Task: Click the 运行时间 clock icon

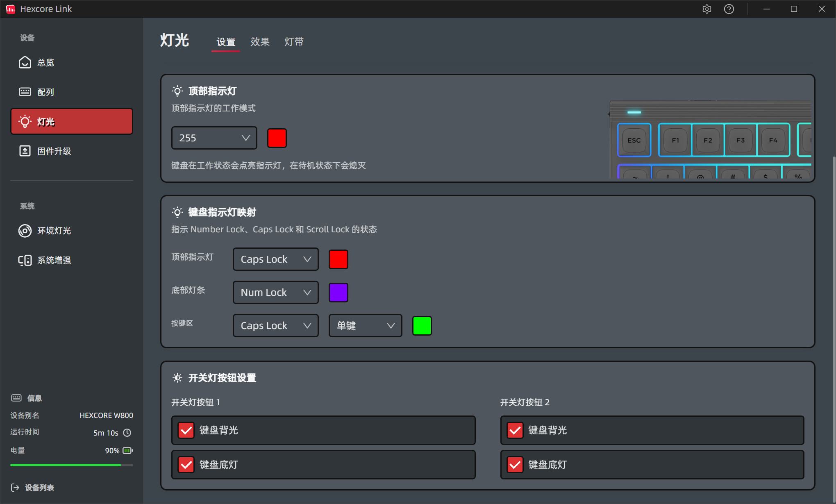Action: point(127,433)
